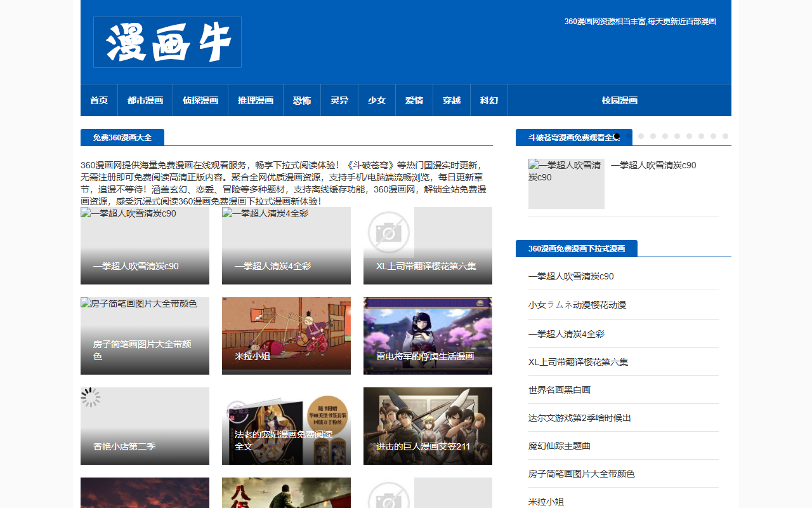Screen dimensions: 812x508
Task: Open the XL上司带翻译樱花第六集 grid card
Action: click(428, 246)
